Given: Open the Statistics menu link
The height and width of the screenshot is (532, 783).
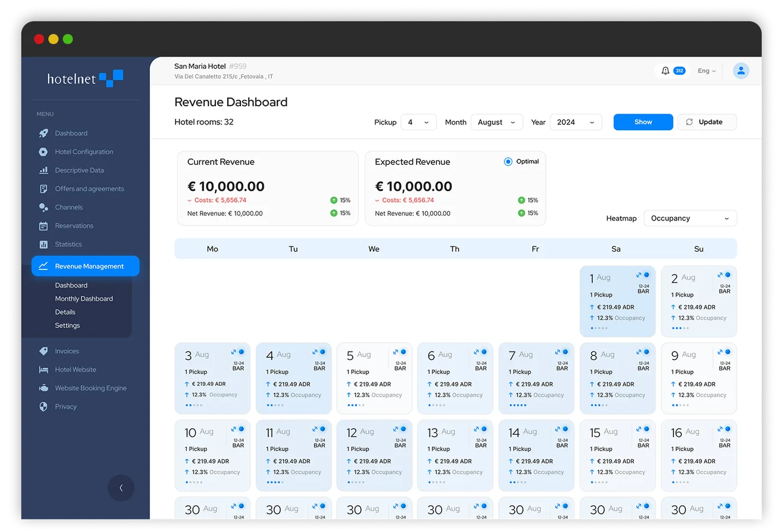Looking at the screenshot, I should coord(68,244).
